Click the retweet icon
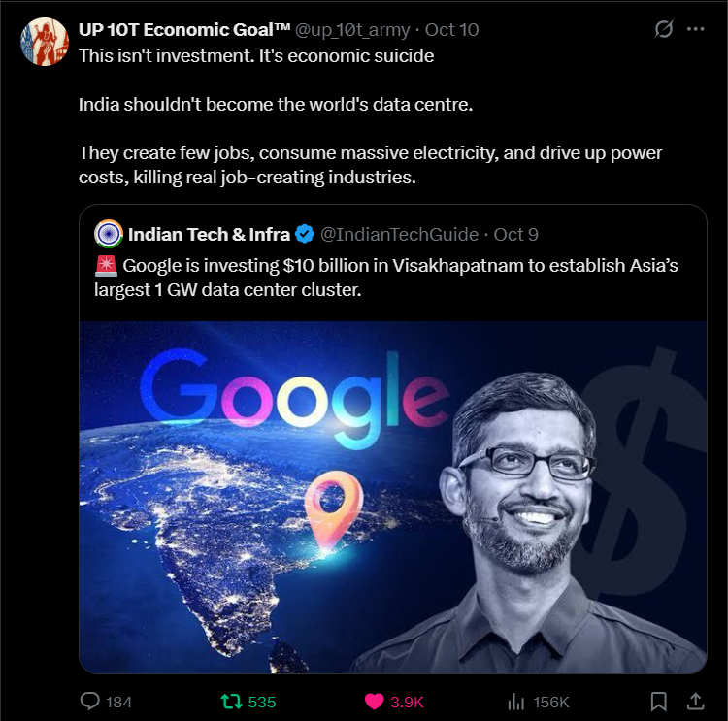The height and width of the screenshot is (721, 728). click(x=232, y=701)
